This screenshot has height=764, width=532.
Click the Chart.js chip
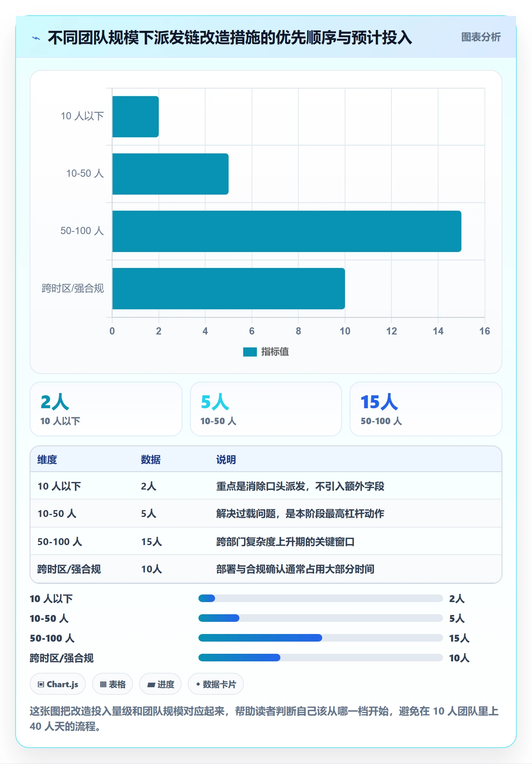tap(58, 684)
